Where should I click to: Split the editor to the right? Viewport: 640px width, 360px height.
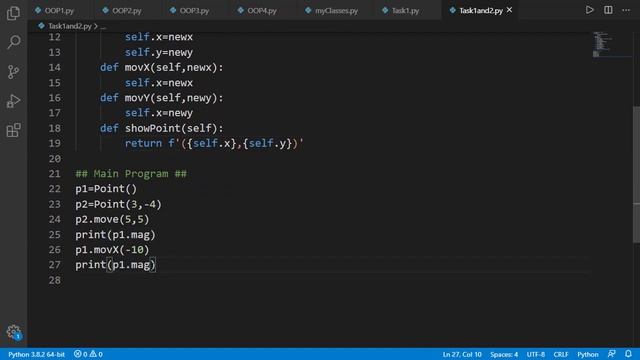point(608,10)
